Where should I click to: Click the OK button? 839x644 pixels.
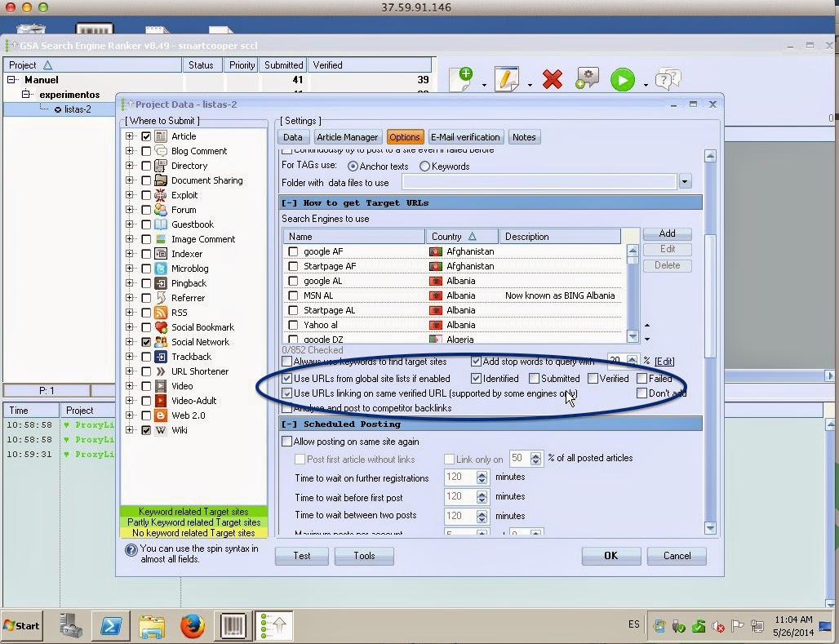(x=611, y=556)
